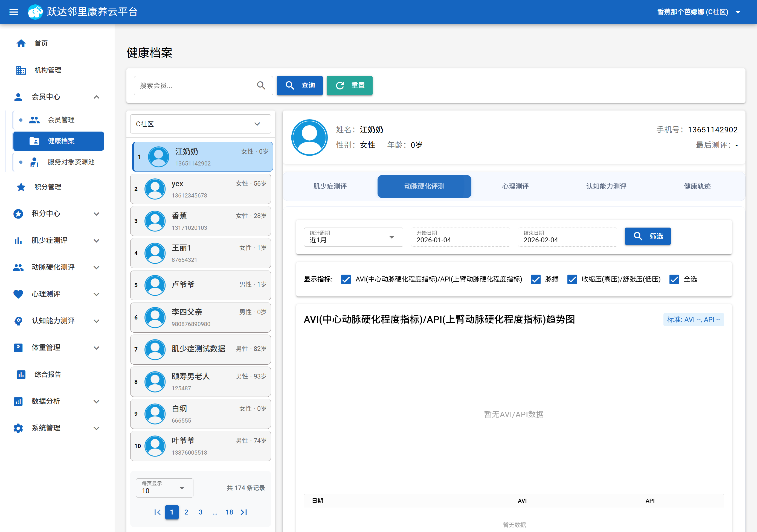Select member ycx in the list
The width and height of the screenshot is (757, 532).
point(201,189)
